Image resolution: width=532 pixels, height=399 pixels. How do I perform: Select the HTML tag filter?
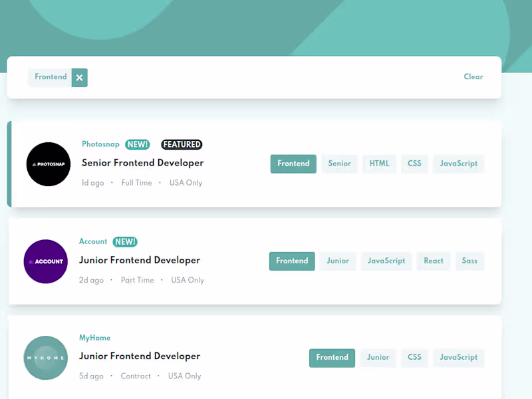(x=379, y=164)
